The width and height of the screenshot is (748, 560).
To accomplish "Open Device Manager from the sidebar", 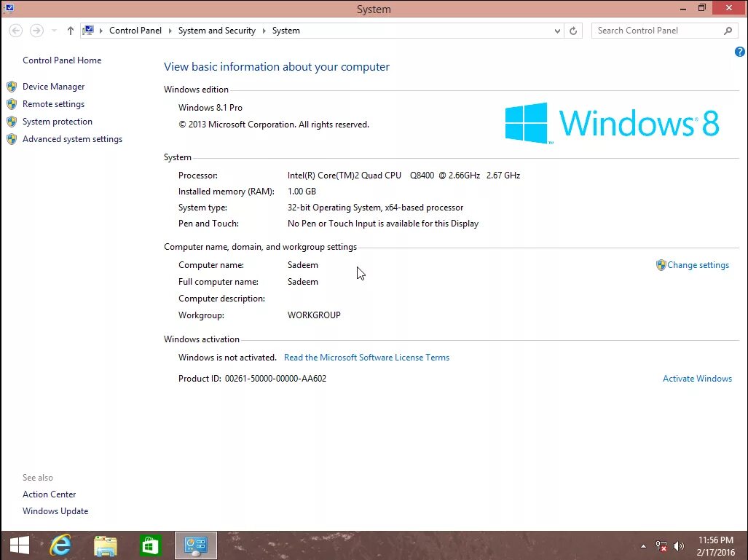I will click(x=52, y=86).
